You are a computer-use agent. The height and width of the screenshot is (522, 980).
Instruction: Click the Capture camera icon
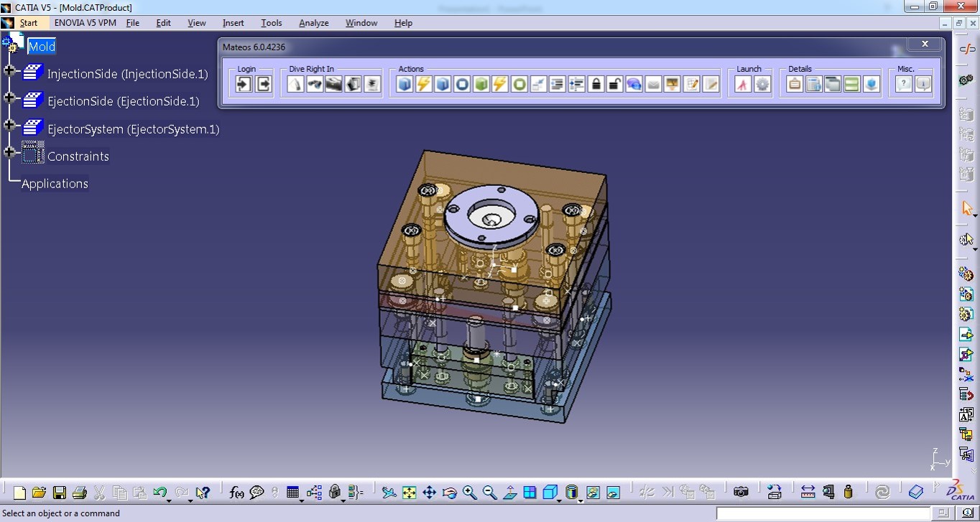point(741,493)
